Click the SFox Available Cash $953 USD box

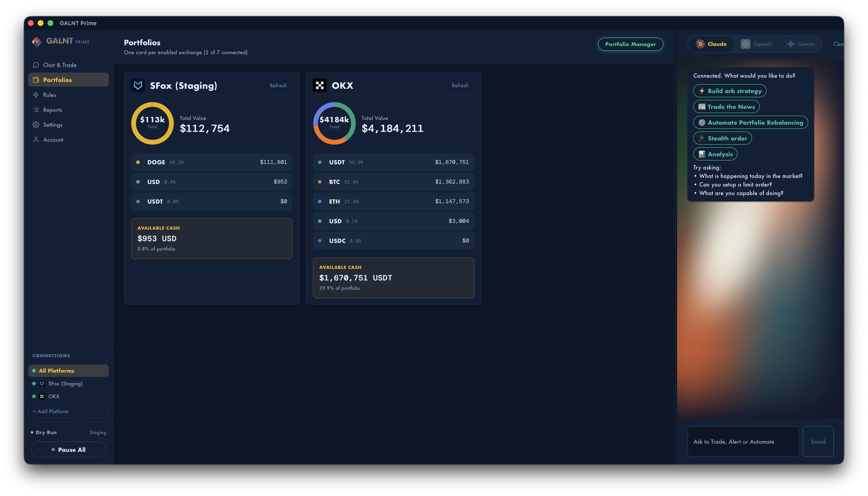click(x=211, y=238)
